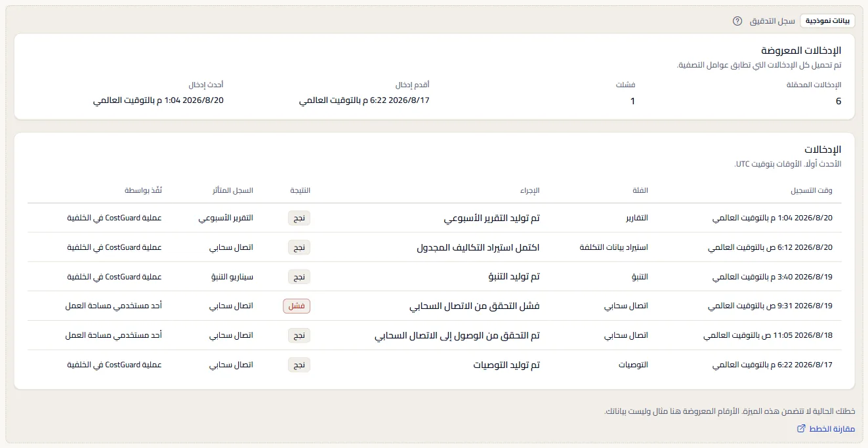Click the الإدخالات المعروضة card title
The image size is (868, 448).
click(x=801, y=50)
